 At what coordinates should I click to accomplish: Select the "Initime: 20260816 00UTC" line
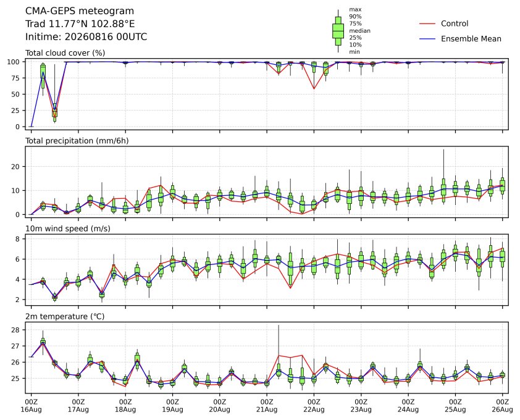pos(86,36)
